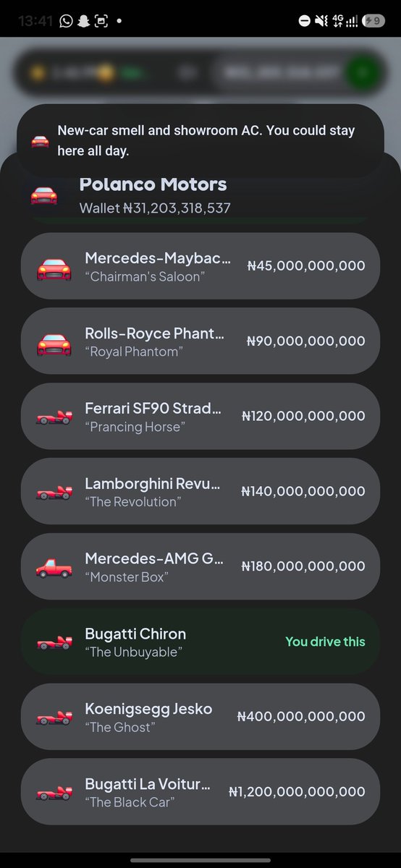Tap the Lamborghini Revuelto race car icon
The width and height of the screenshot is (401, 868).
coord(54,492)
